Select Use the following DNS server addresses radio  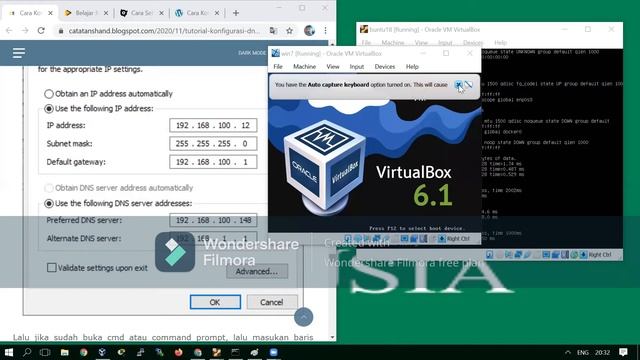[49, 203]
